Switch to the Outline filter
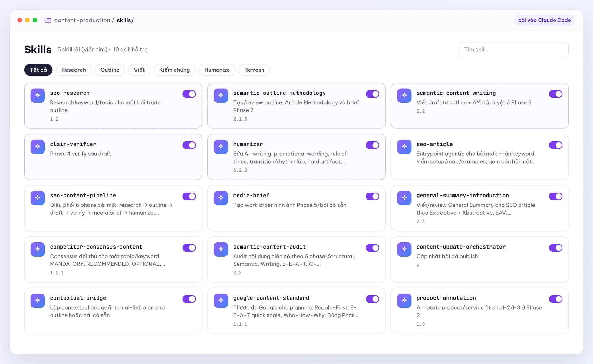Screen dimensions: 593x364 coord(110,70)
